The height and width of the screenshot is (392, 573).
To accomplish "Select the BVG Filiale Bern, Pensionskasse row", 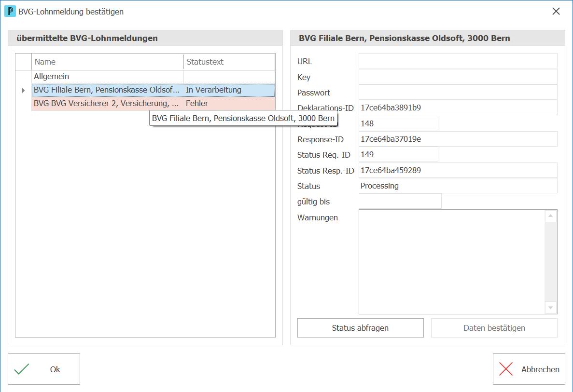I will (x=153, y=90).
